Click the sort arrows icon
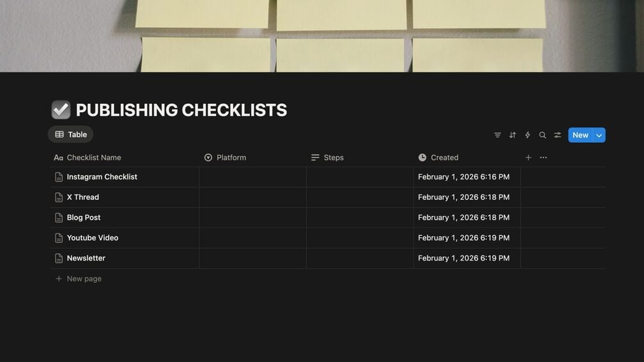The image size is (644, 362). (x=513, y=135)
